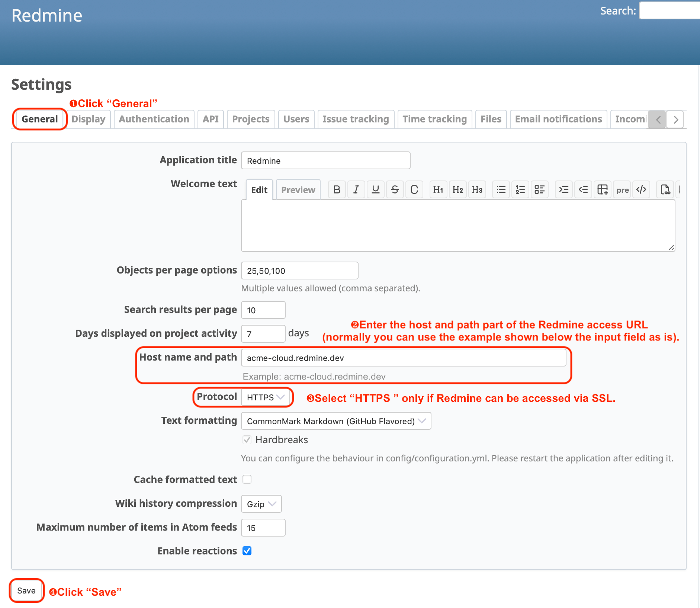This screenshot has width=700, height=608.
Task: Click the preformatted text 'pre' button
Action: click(622, 190)
